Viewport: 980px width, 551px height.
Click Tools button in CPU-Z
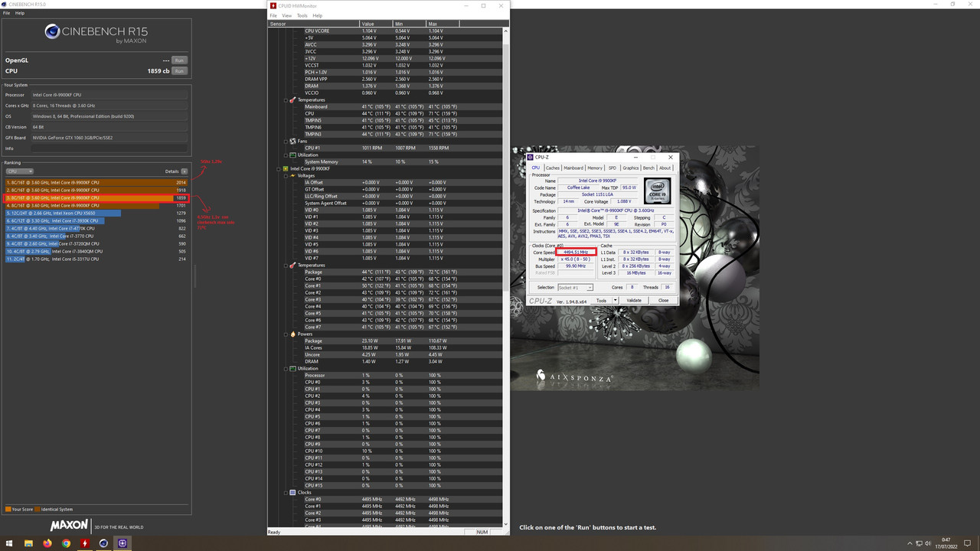tap(601, 301)
